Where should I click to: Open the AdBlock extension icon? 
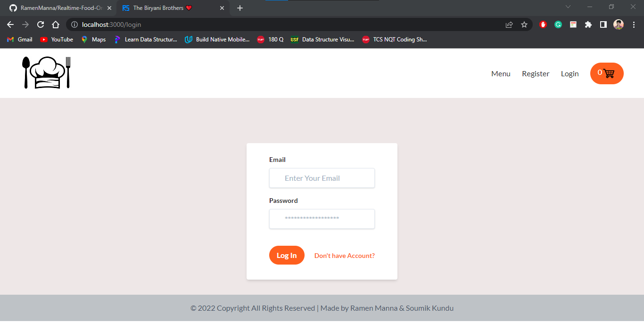(543, 24)
